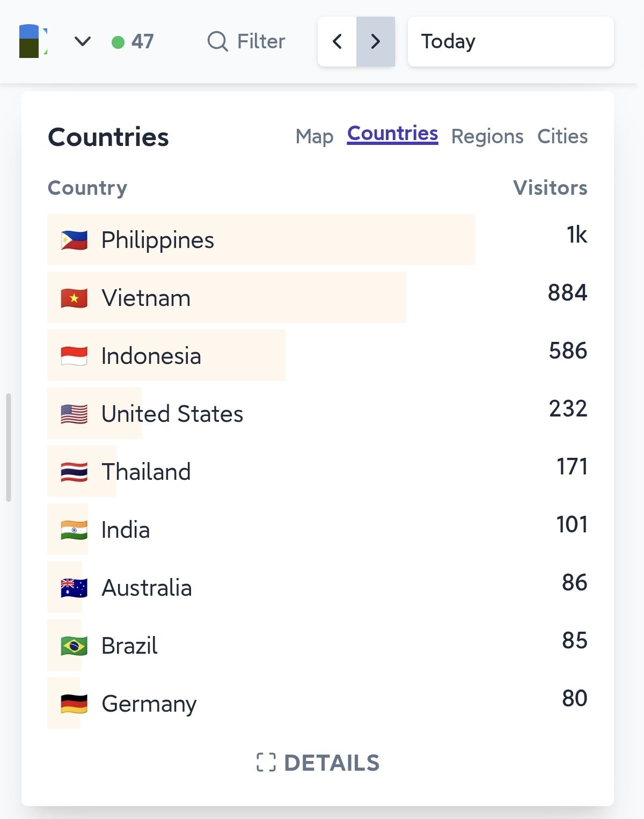Open the Cities tab
Viewport: 644px width, 819px height.
pos(562,136)
